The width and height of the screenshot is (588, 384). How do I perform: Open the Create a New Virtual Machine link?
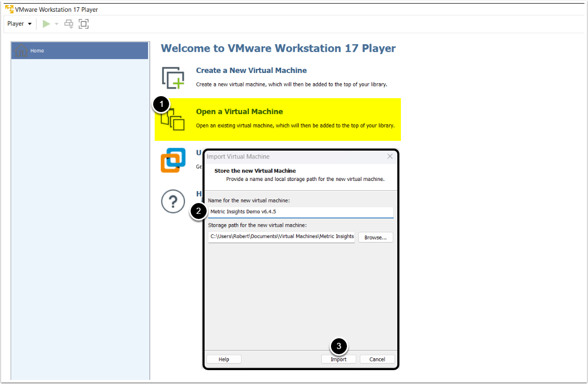[x=251, y=70]
